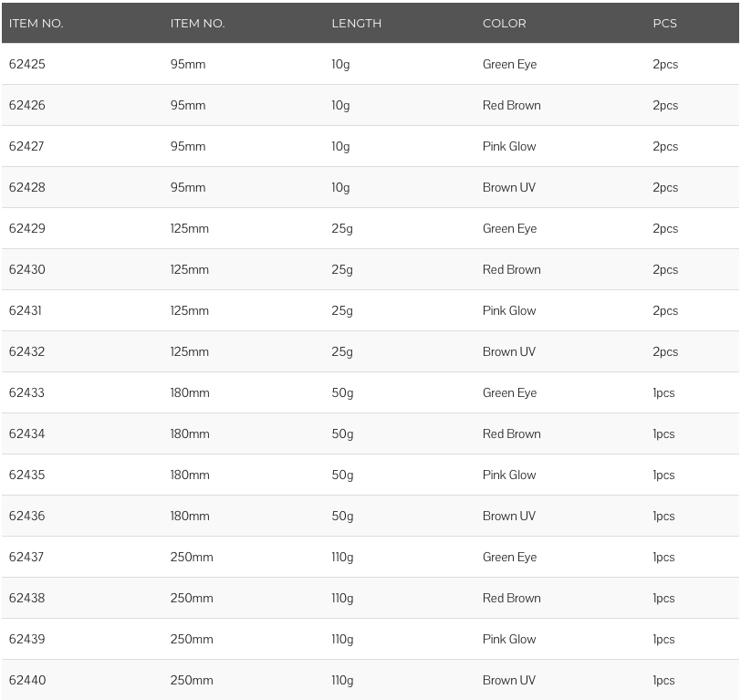The width and height of the screenshot is (741, 700).
Task: Click 125mm in row 62430
Action: tap(190, 270)
